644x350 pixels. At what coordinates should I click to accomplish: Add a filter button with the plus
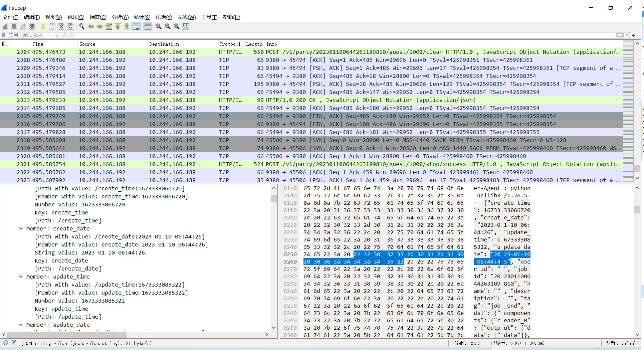click(x=633, y=35)
